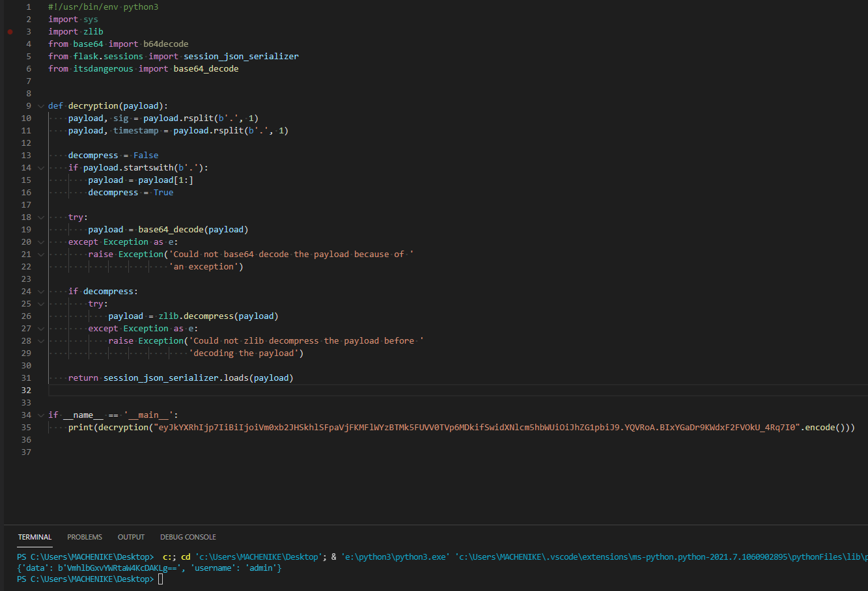Click the 'decryption' name in the def line
Image resolution: width=868 pixels, height=591 pixels.
[93, 105]
